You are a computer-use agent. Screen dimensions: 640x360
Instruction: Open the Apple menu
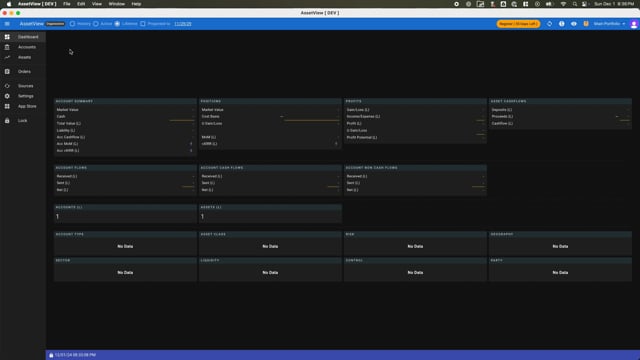(x=9, y=4)
